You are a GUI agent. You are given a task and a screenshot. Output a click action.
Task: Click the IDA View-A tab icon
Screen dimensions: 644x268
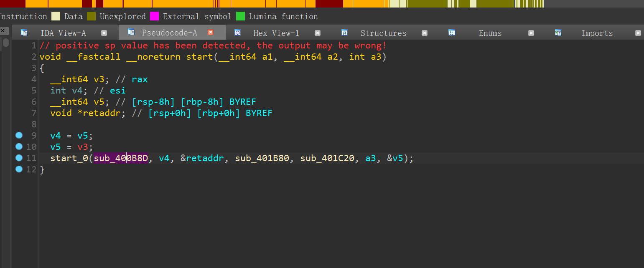tap(24, 33)
